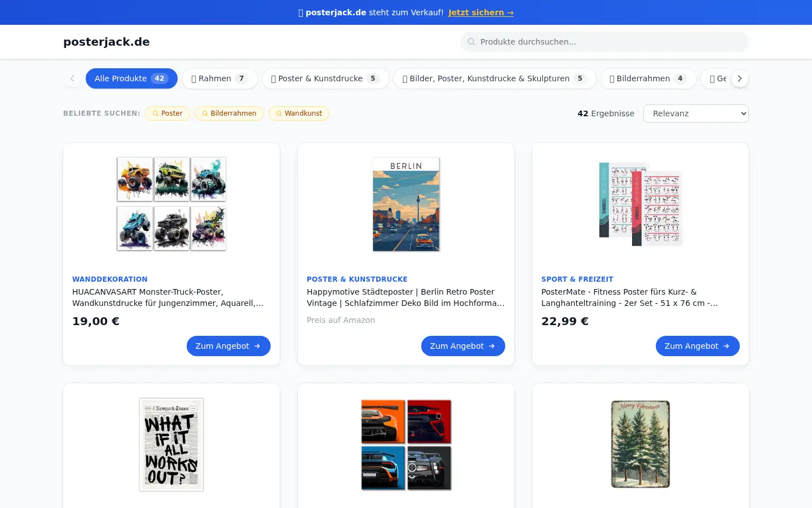
Task: Click the 42 Ergebnisse result count
Action: pyautogui.click(x=606, y=113)
